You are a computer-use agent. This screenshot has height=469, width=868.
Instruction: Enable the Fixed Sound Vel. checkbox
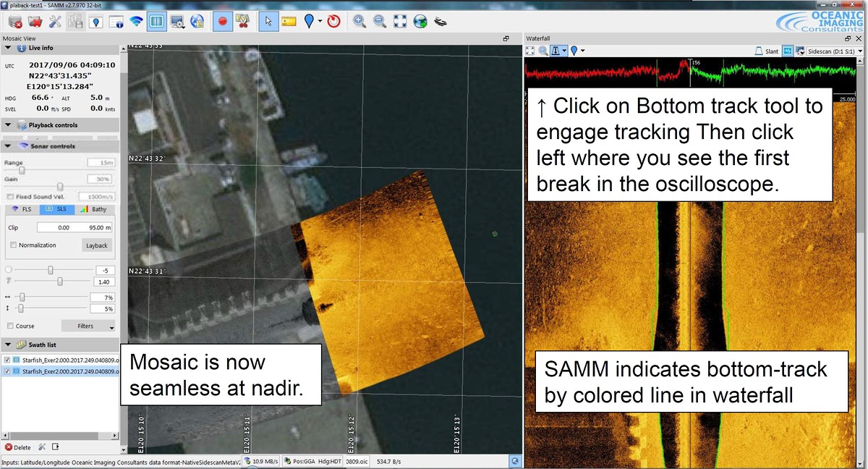pyautogui.click(x=9, y=196)
